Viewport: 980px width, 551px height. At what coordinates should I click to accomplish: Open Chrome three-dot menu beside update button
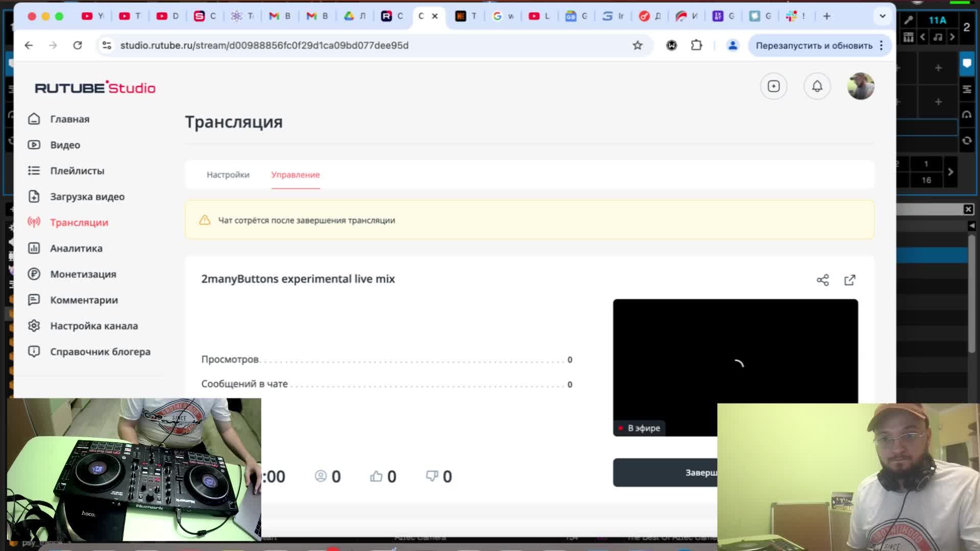(x=881, y=45)
